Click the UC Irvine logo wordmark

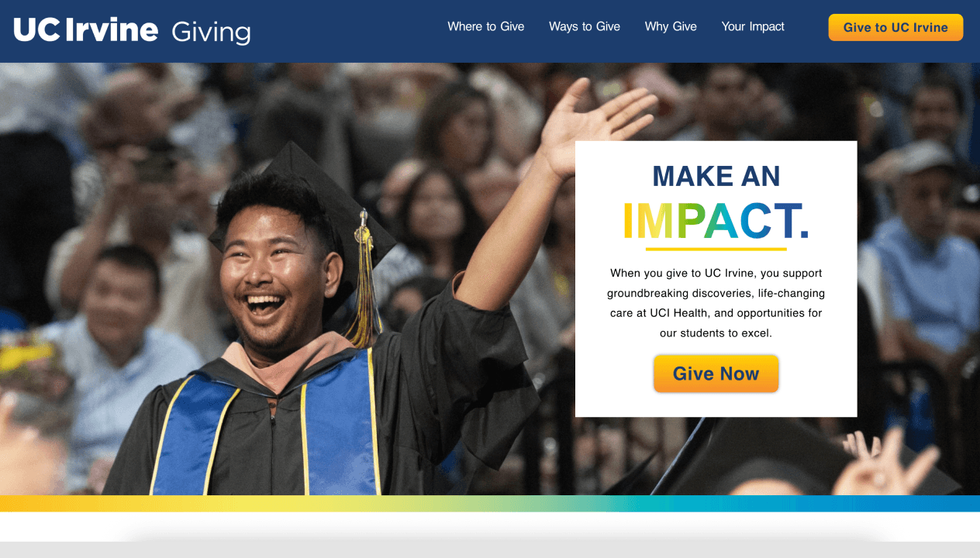(x=86, y=29)
